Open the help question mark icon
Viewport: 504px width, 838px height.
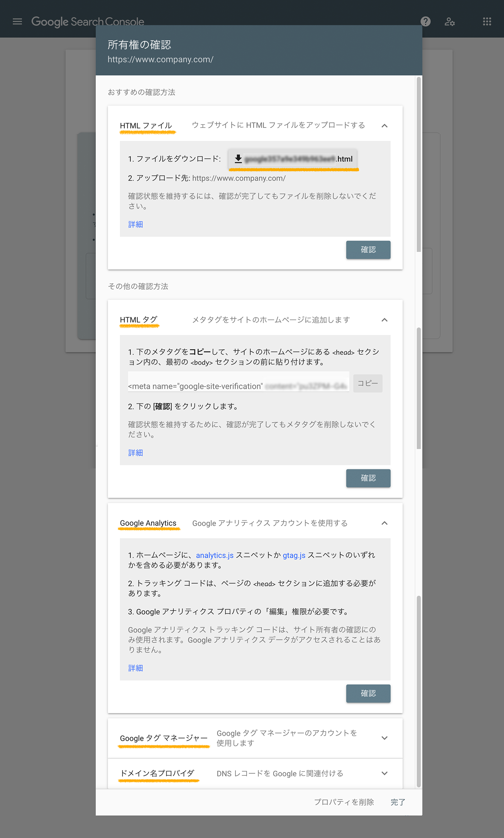pyautogui.click(x=426, y=22)
